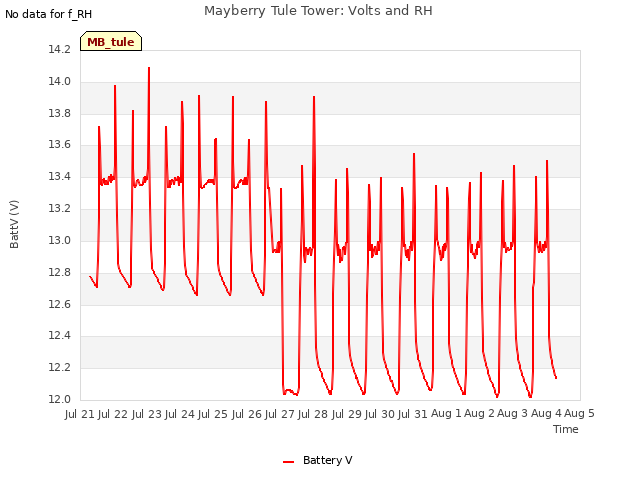
Task: Click the MB_tule label tag
Action: (x=111, y=41)
